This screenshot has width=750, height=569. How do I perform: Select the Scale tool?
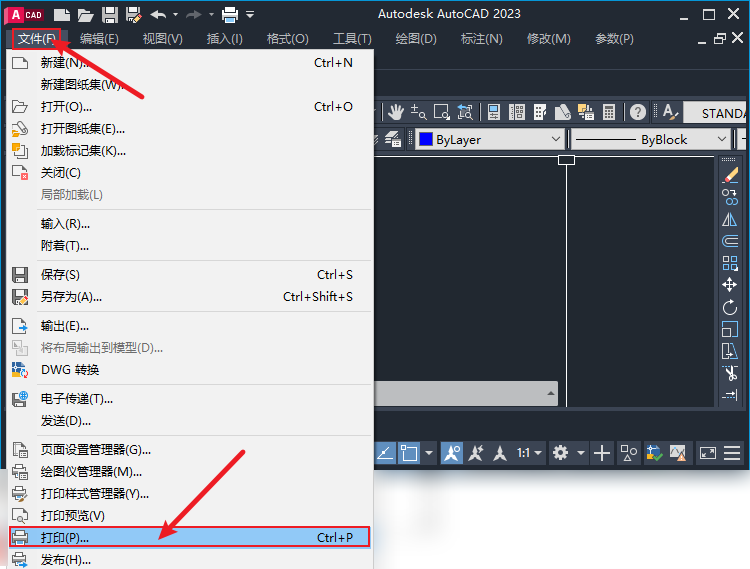point(730,329)
